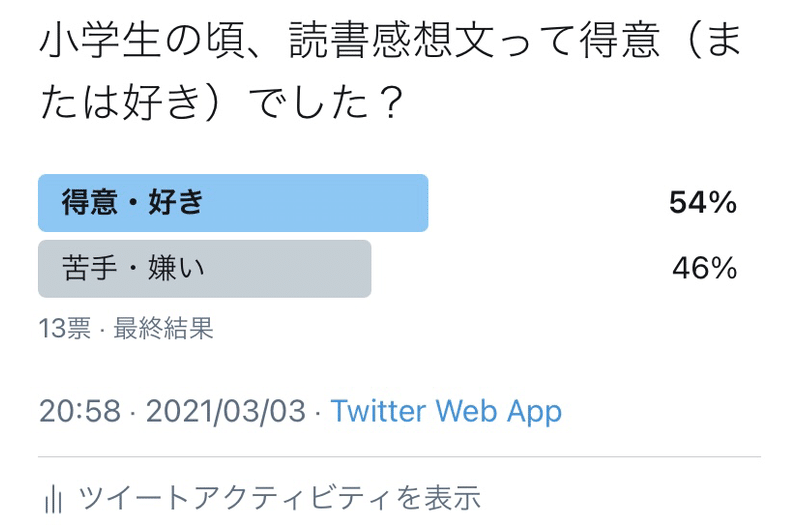This screenshot has height=525, width=800.
Task: Click the 54% result percentage
Action: (703, 203)
